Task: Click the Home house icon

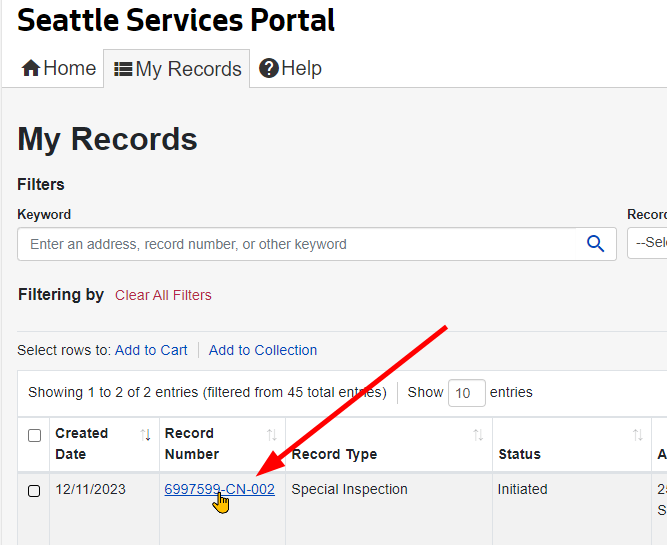Action: [x=31, y=68]
